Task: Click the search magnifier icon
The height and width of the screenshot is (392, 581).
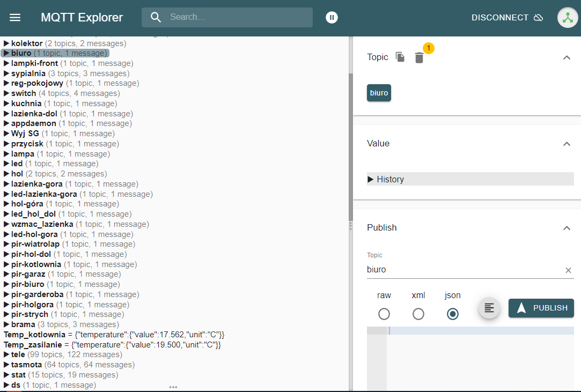Action: click(x=156, y=17)
